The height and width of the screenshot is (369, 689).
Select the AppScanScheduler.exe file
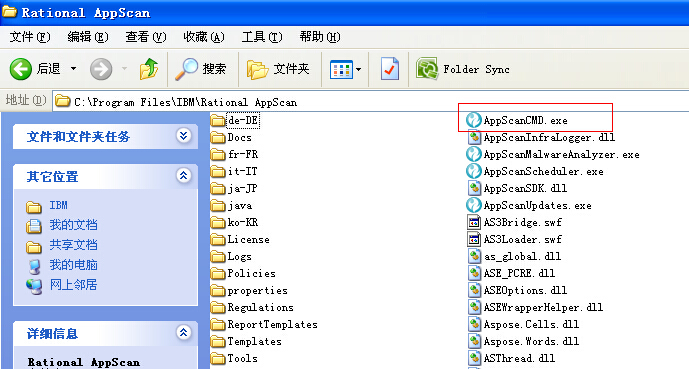pos(535,171)
